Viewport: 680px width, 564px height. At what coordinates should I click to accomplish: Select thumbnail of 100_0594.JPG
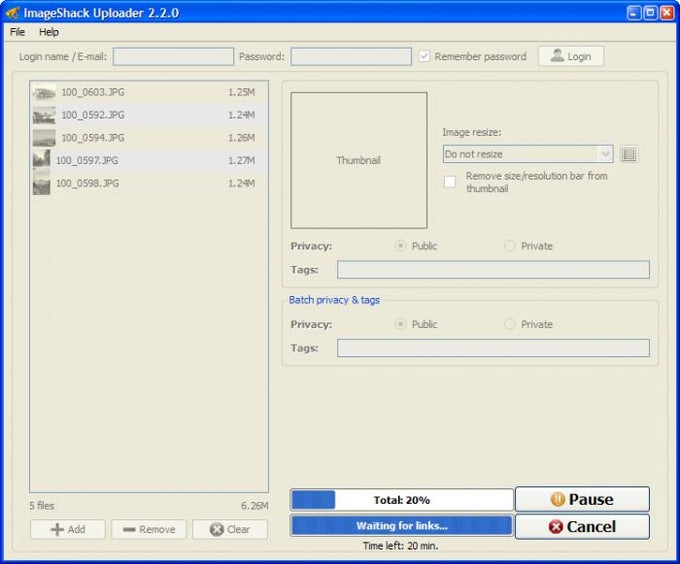(44, 138)
